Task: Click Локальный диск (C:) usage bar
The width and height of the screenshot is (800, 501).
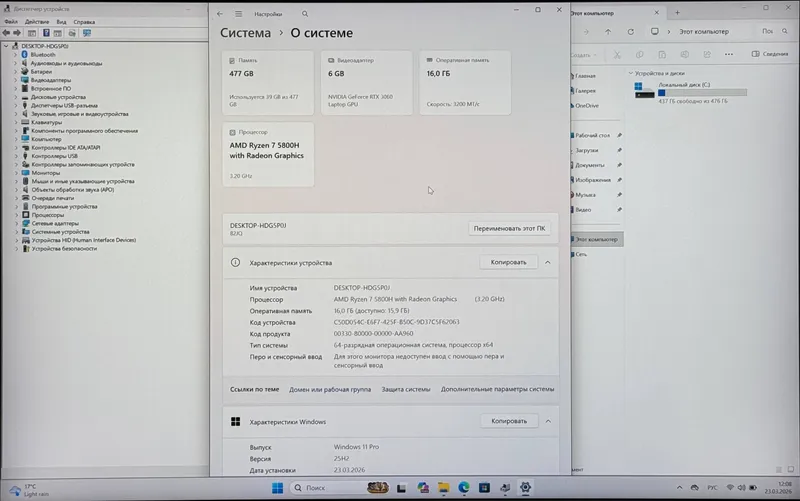Action: click(703, 93)
